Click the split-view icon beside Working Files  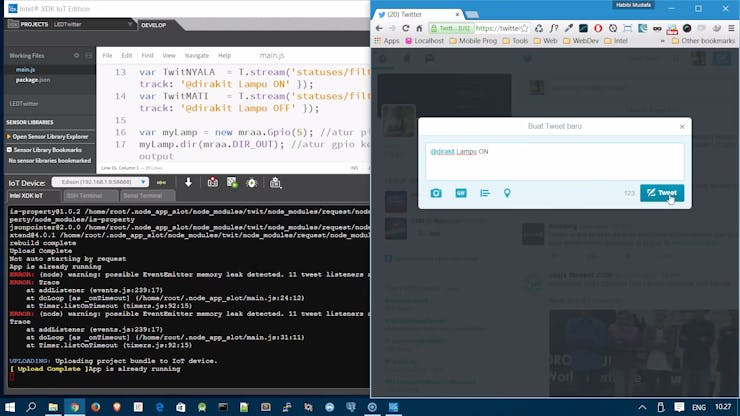88,55
